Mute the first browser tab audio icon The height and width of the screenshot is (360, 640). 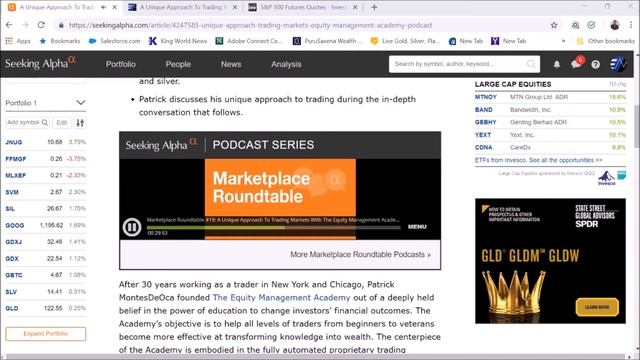click(104, 7)
